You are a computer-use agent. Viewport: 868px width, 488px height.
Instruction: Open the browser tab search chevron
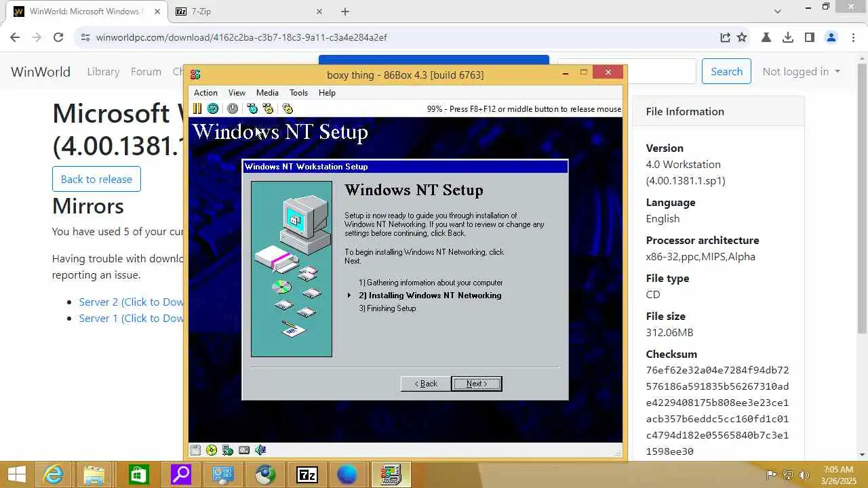coord(778,12)
